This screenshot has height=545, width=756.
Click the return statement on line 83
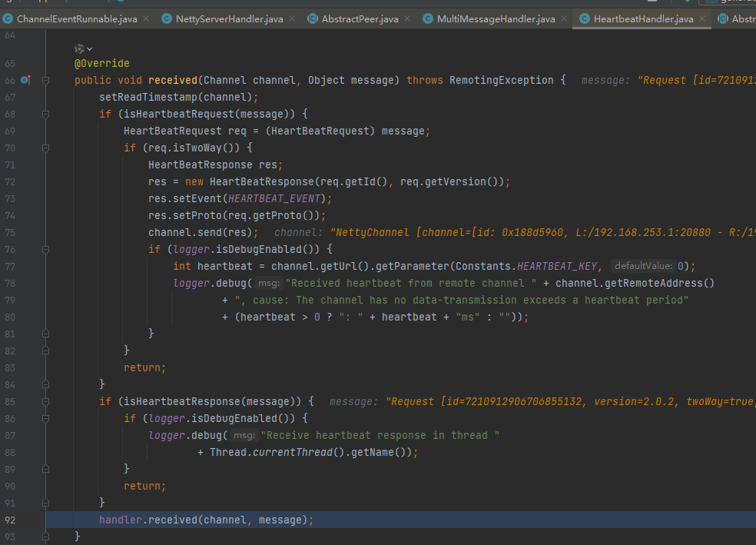[x=144, y=367]
